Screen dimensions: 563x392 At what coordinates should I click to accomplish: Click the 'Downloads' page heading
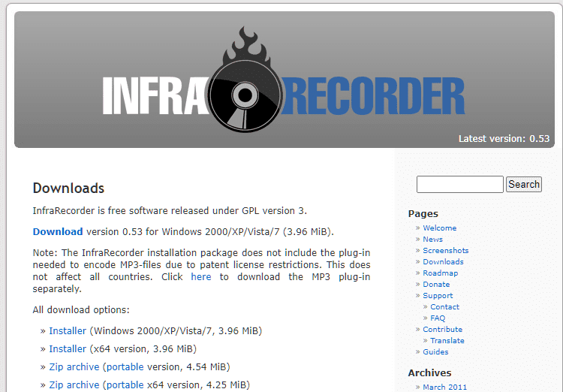pyautogui.click(x=68, y=188)
